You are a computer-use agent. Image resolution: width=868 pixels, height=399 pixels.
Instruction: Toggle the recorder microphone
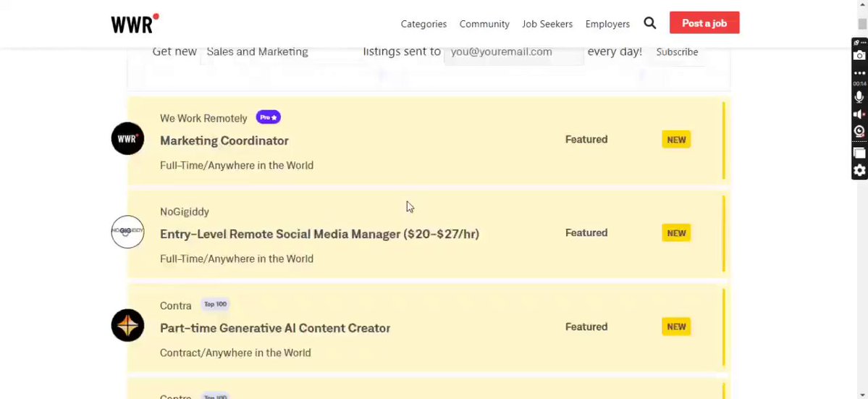coord(859,97)
